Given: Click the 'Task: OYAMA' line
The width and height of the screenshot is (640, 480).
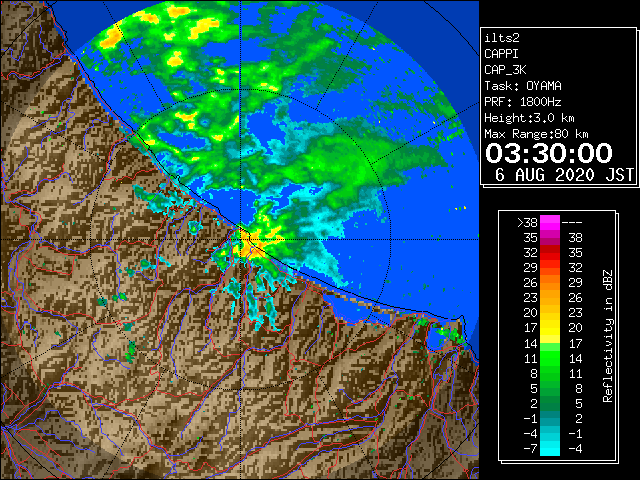Looking at the screenshot, I should [x=523, y=86].
